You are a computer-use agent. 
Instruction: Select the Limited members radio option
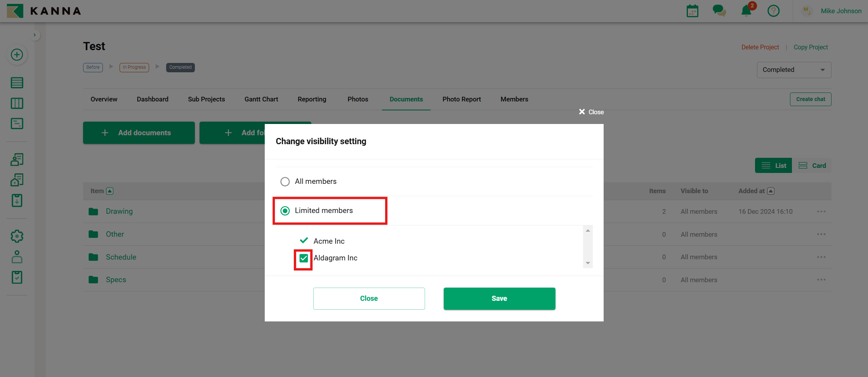tap(285, 211)
